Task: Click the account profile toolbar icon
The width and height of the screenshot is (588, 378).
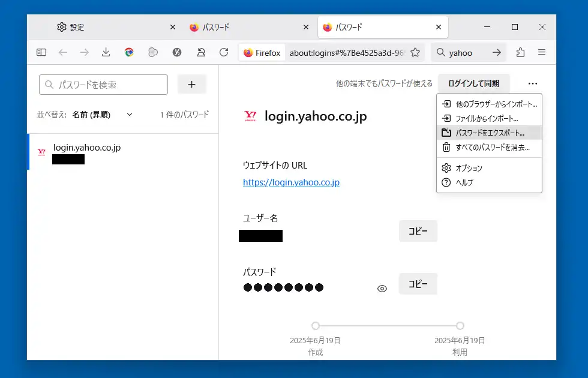Action: (201, 52)
